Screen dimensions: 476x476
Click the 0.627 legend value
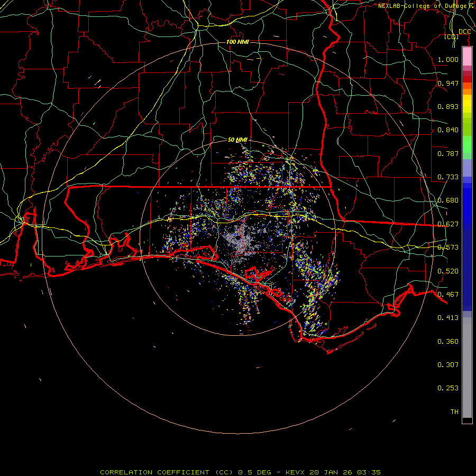click(448, 224)
